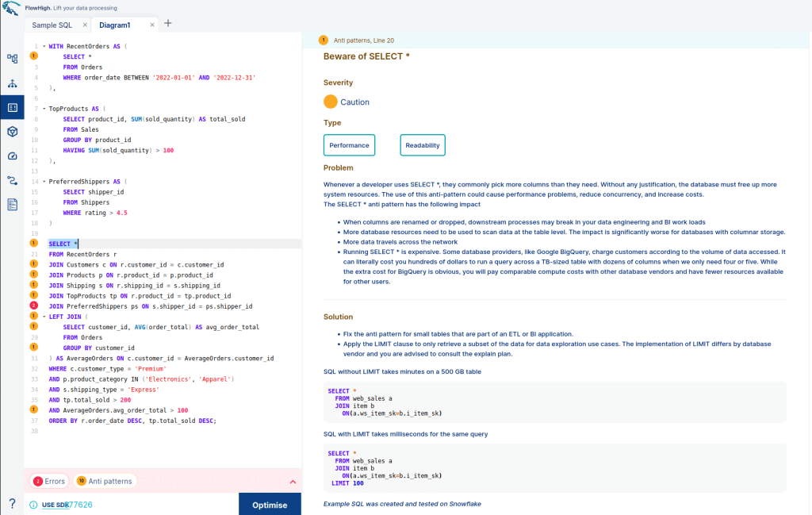
Task: Click warning marker on JOIN Products line
Action: [33, 274]
